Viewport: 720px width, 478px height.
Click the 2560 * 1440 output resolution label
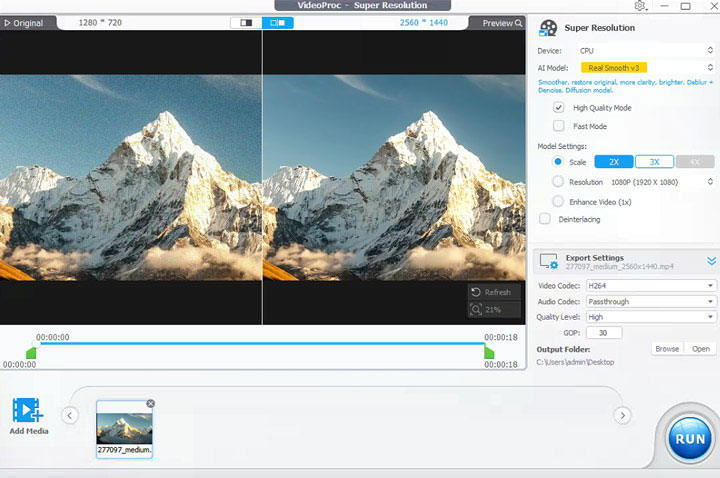coord(423,22)
